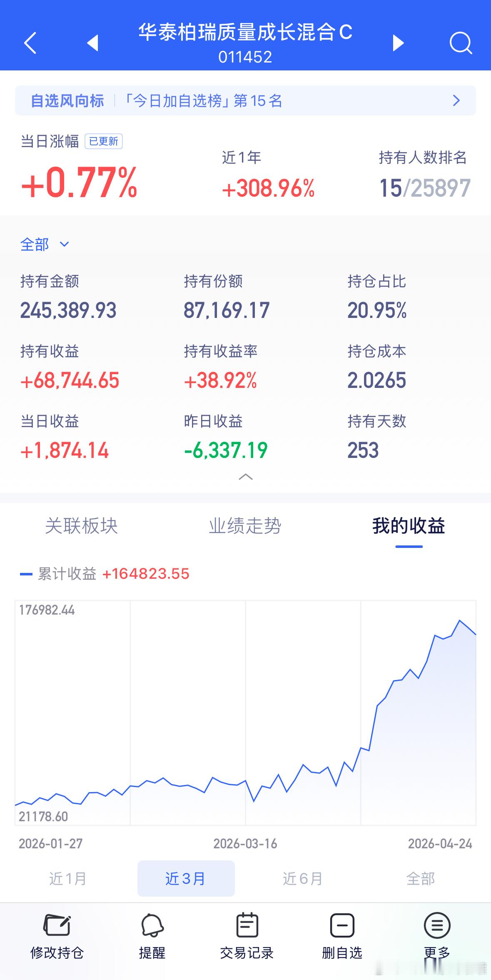Viewport: 491px width, 980px height.
Task: Tap 当日收益 value +1,874.14
Action: point(65,450)
